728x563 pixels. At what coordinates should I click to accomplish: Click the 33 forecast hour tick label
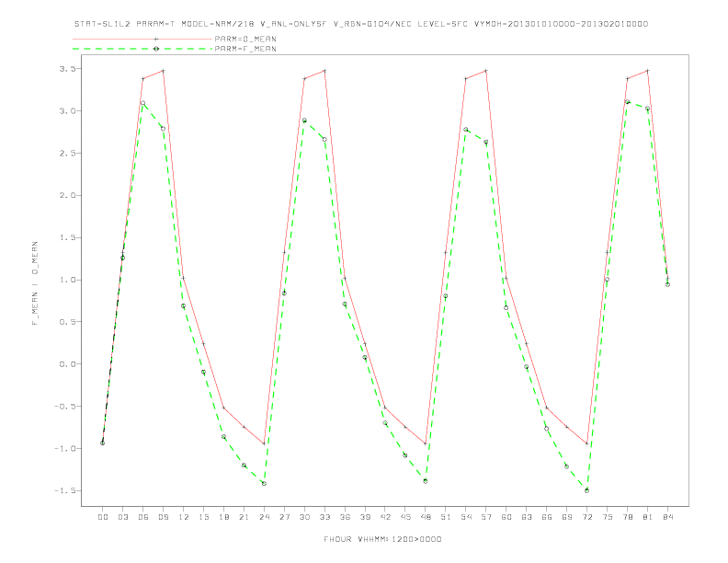(x=324, y=517)
